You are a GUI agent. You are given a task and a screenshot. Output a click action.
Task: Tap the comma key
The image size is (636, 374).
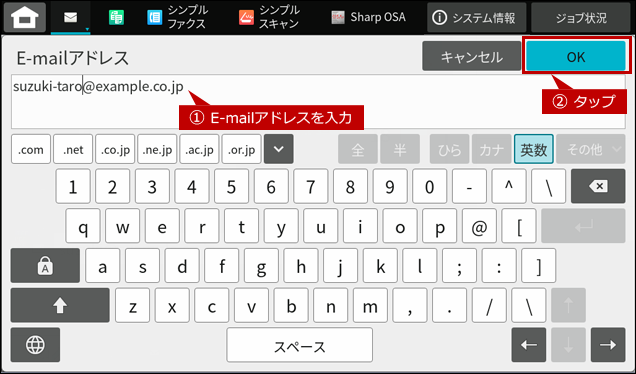pyautogui.click(x=410, y=305)
